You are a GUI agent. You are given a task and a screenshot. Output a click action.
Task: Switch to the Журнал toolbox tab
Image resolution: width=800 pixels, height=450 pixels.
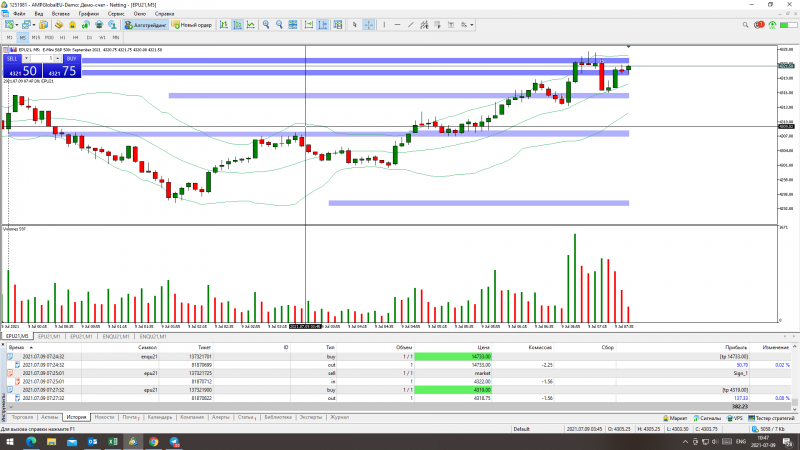pyautogui.click(x=339, y=417)
